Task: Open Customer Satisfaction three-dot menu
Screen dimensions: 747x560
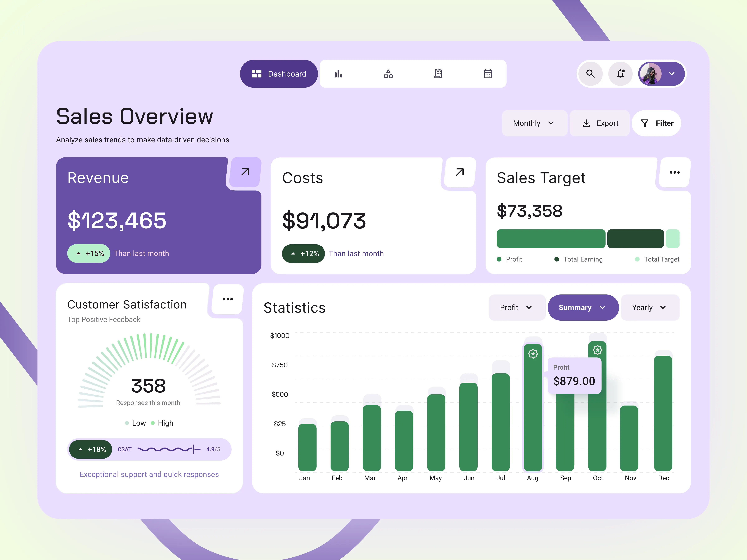Action: [228, 299]
